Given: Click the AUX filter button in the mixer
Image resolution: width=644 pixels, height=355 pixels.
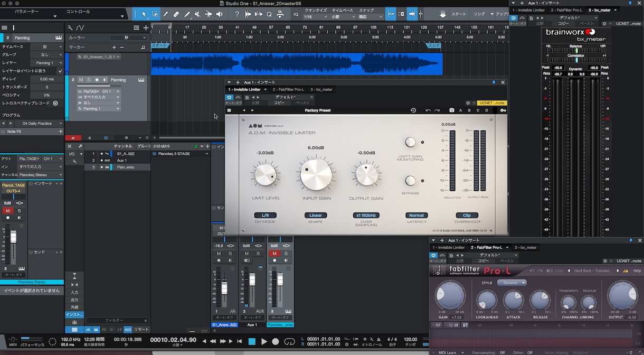Looking at the screenshot, I should point(128,330).
